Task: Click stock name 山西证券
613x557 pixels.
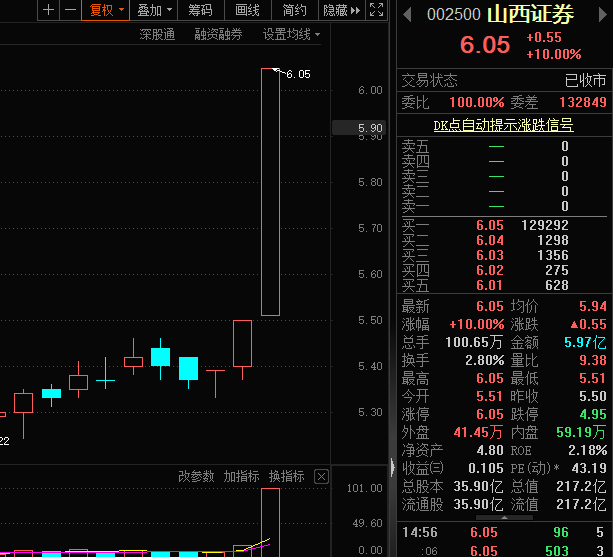Action: pos(531,14)
